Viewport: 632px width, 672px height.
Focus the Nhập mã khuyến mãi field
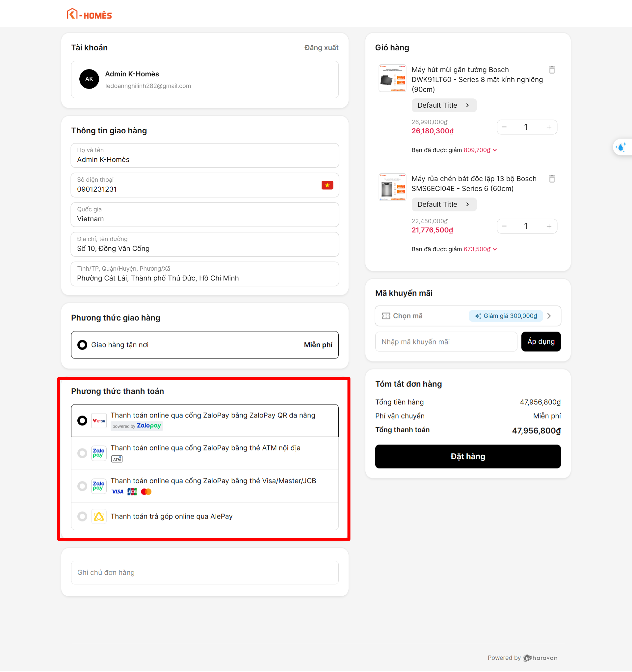(x=445, y=341)
